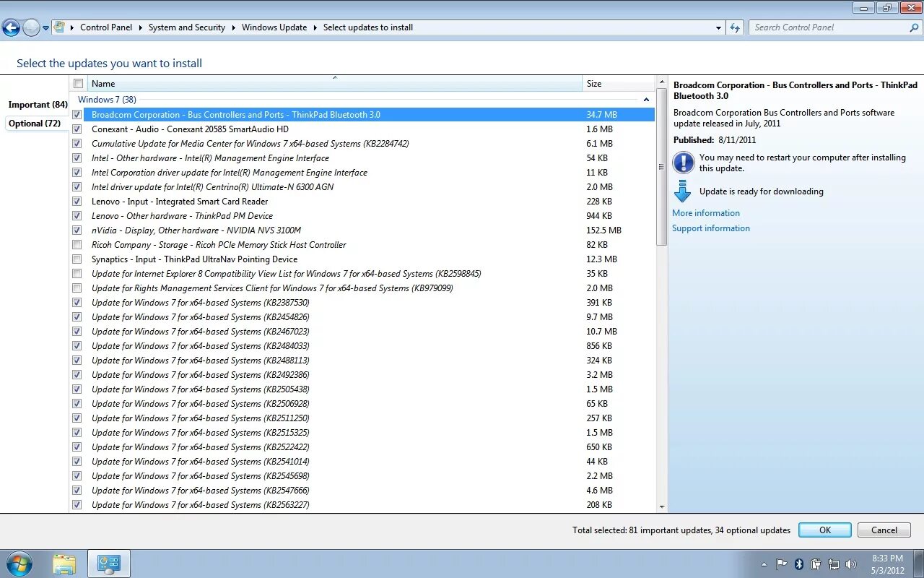The height and width of the screenshot is (578, 924).
Task: Click the restart warning shield icon
Action: tap(683, 163)
